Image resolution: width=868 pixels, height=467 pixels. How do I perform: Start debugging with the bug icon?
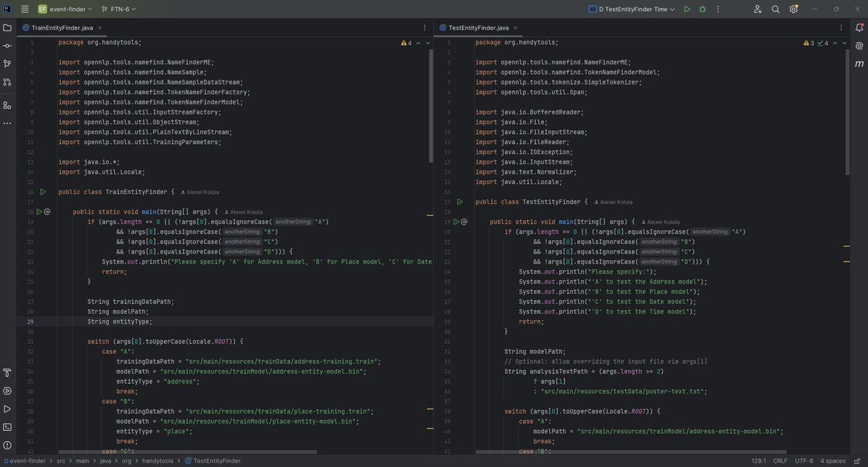(703, 9)
